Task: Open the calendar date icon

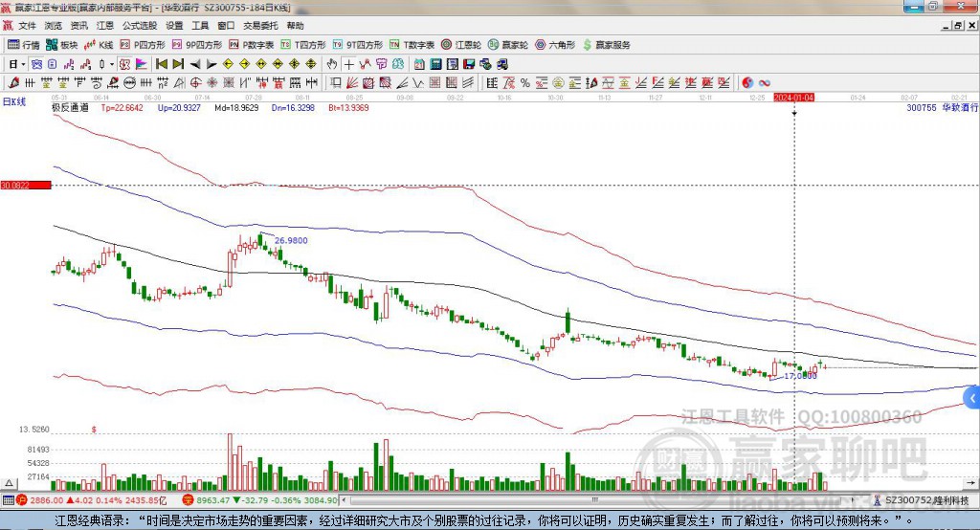Action: point(419,64)
